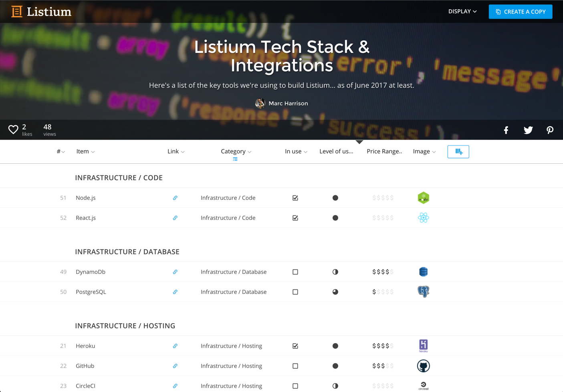Click the Listium logo icon
563x392 pixels.
click(x=17, y=12)
